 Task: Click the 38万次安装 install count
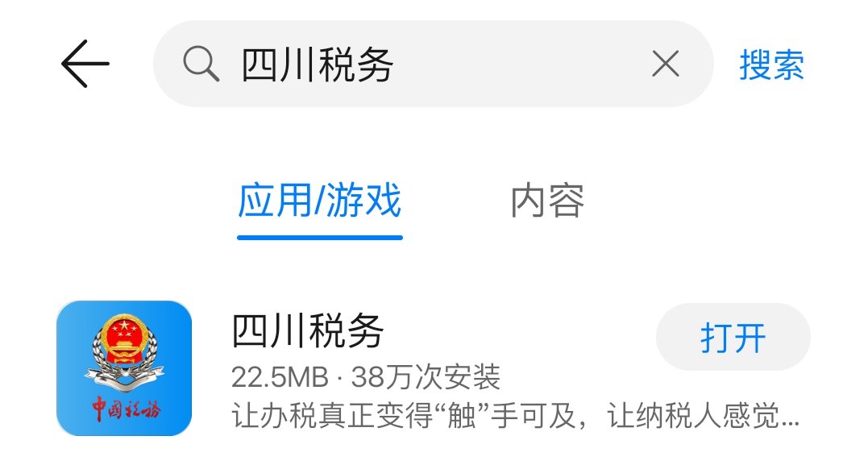point(426,377)
